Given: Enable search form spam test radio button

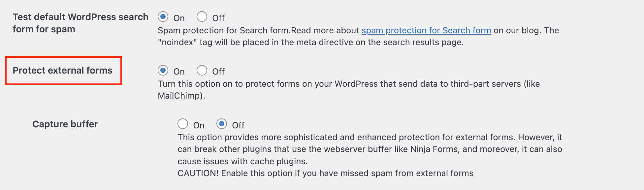Looking at the screenshot, I should tap(163, 16).
